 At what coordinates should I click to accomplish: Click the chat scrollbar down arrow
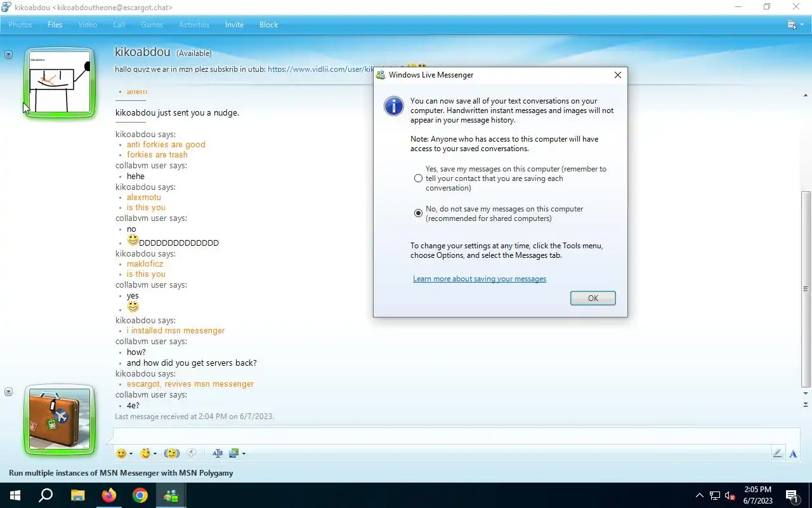tap(806, 394)
